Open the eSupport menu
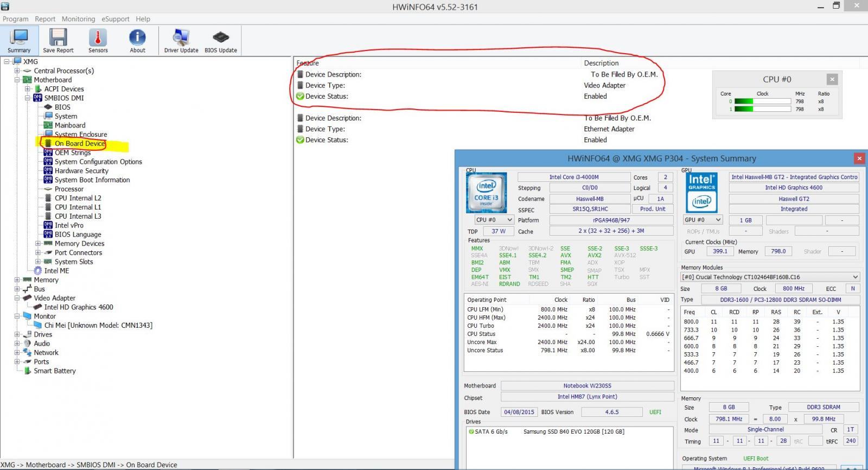The width and height of the screenshot is (868, 470). 116,19
